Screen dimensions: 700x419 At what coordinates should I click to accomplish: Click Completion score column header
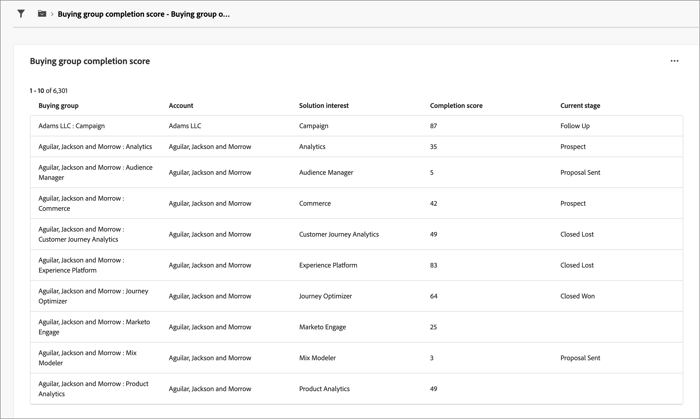(456, 105)
